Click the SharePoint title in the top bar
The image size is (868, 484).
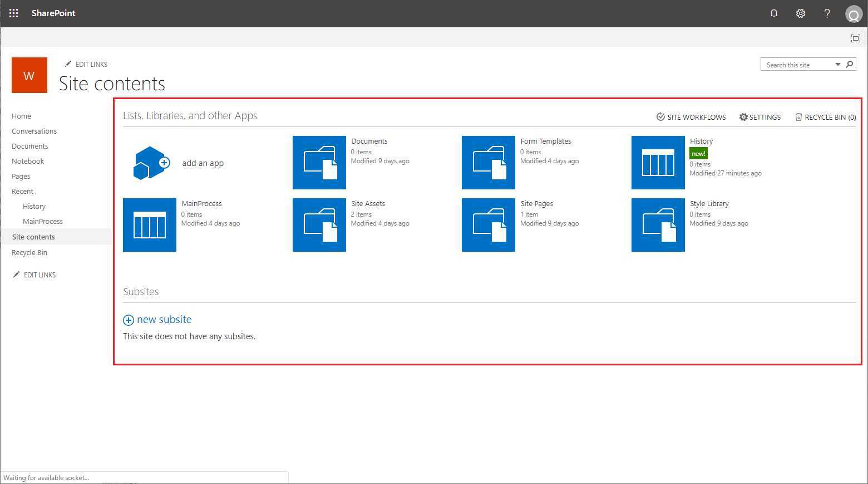(53, 13)
